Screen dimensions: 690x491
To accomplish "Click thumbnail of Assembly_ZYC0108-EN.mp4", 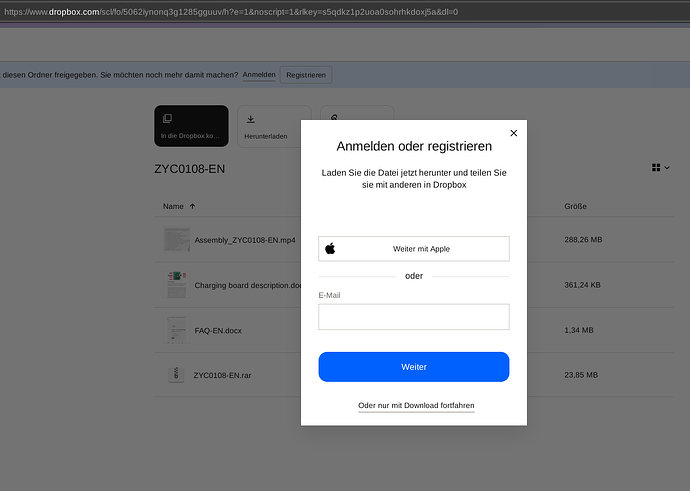I will click(x=176, y=240).
